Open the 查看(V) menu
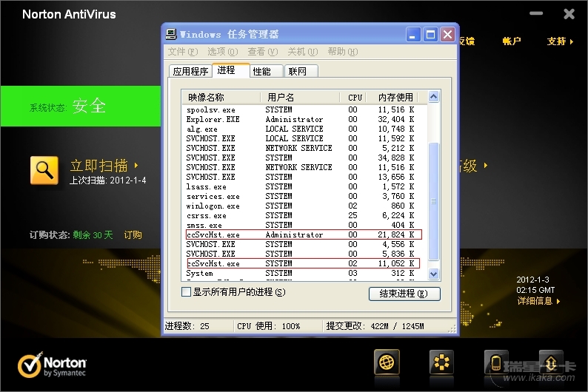The height and width of the screenshot is (392, 588). (x=263, y=51)
